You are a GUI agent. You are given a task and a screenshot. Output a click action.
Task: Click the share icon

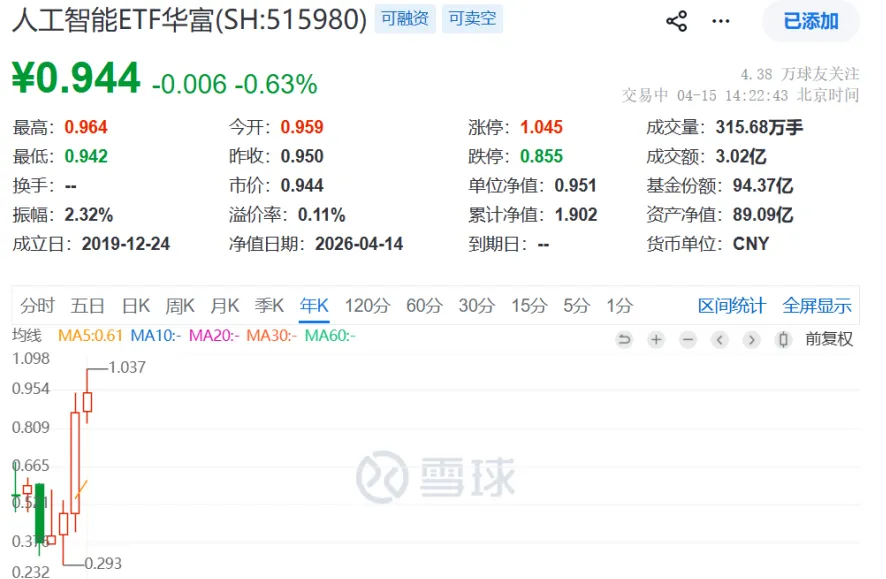click(x=676, y=21)
